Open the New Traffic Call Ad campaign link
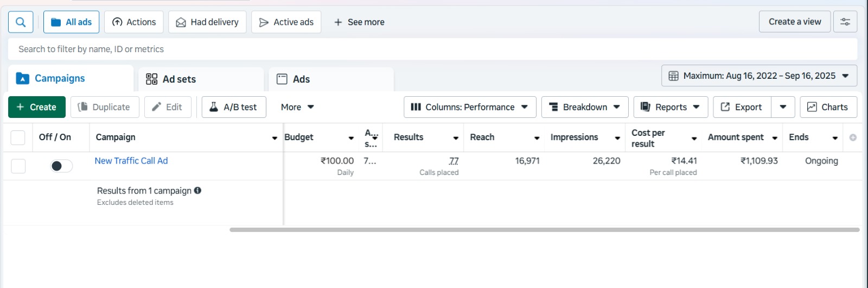Viewport: 868px width, 288px height. pyautogui.click(x=131, y=161)
